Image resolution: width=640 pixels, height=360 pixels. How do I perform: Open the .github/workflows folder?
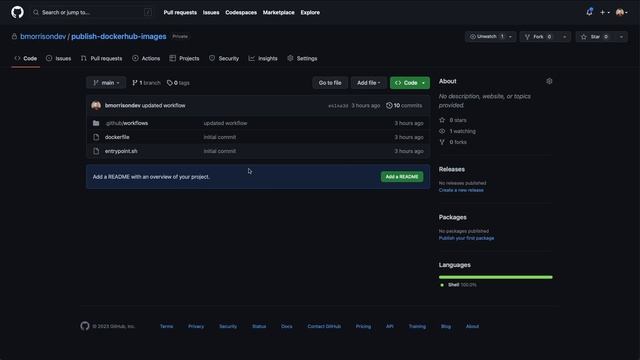[127, 123]
